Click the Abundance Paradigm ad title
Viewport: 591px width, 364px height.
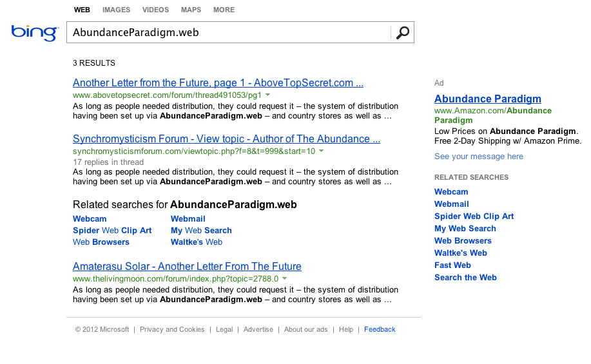pos(487,99)
